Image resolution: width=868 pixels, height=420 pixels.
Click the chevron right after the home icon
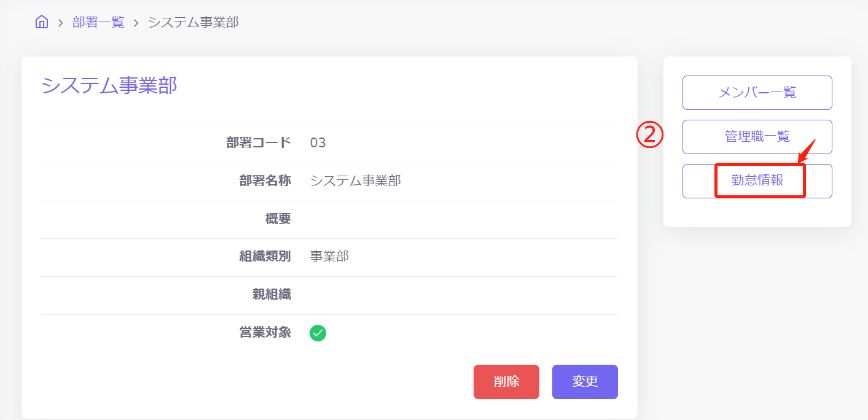pyautogui.click(x=60, y=23)
